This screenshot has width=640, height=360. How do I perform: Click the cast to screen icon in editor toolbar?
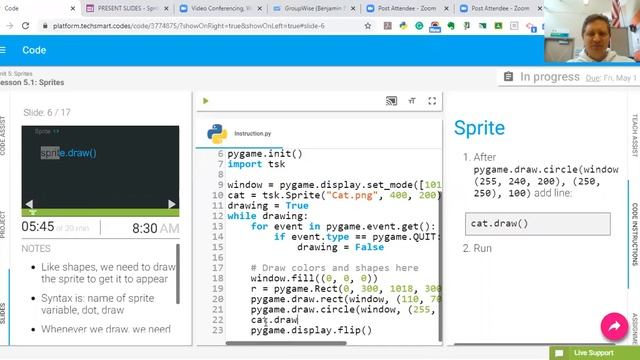point(391,101)
